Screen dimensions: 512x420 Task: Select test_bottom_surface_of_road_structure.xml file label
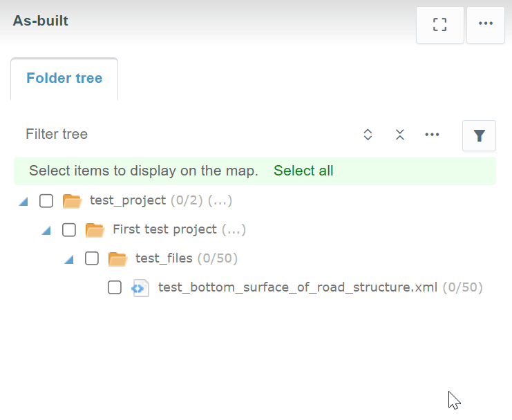[298, 287]
